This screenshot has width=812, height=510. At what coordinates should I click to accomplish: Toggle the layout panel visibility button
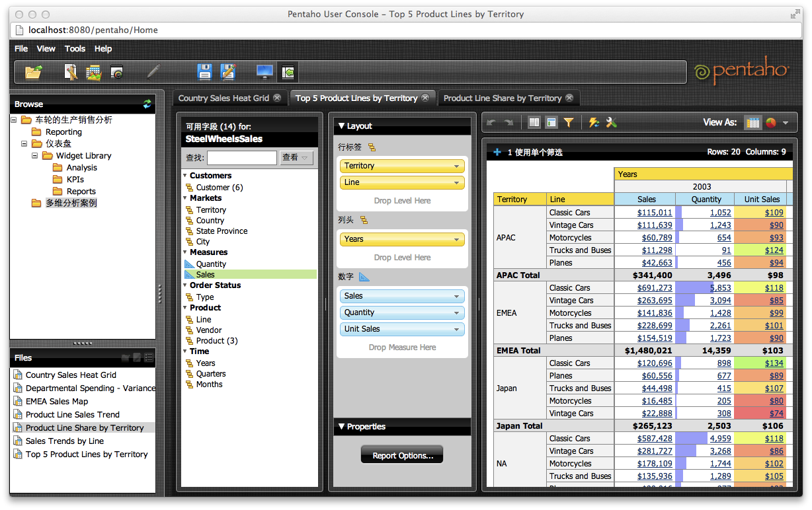coord(551,122)
